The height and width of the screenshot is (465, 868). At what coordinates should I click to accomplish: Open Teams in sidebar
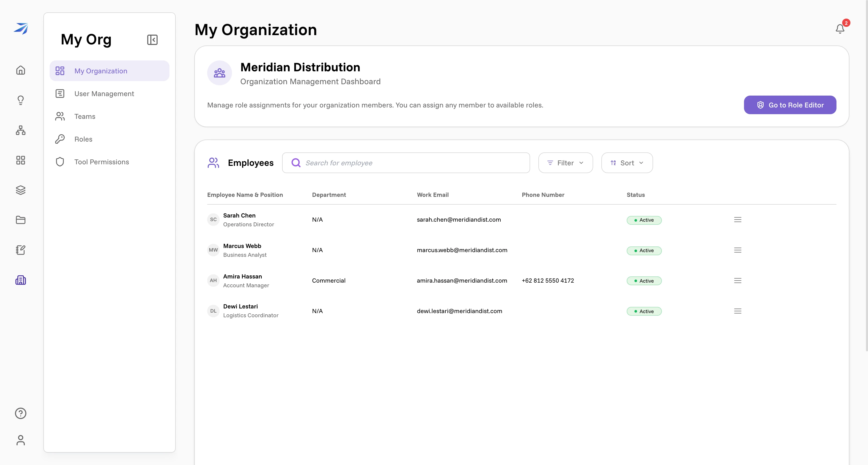pyautogui.click(x=110, y=116)
